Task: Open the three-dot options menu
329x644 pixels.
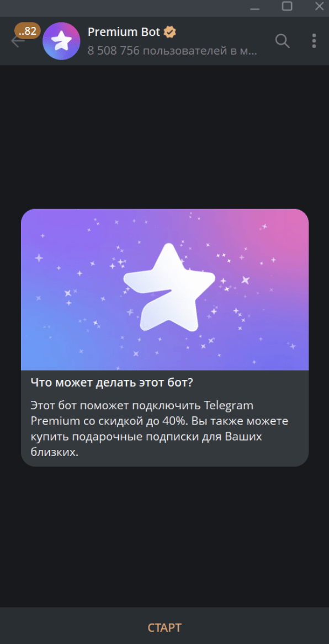Action: coord(314,41)
